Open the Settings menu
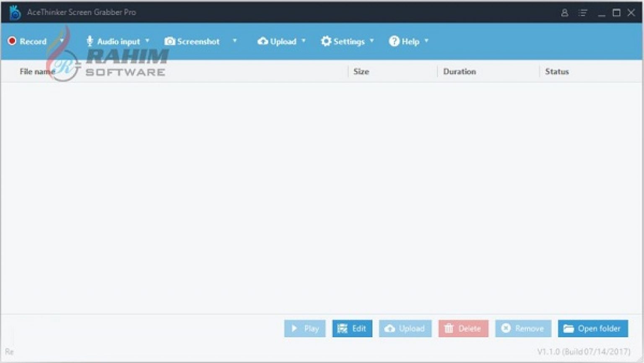The image size is (644, 363). point(349,42)
